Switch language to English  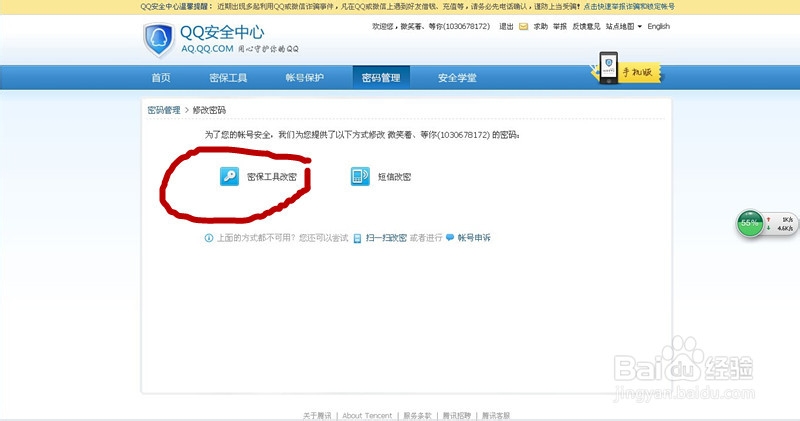coord(659,27)
